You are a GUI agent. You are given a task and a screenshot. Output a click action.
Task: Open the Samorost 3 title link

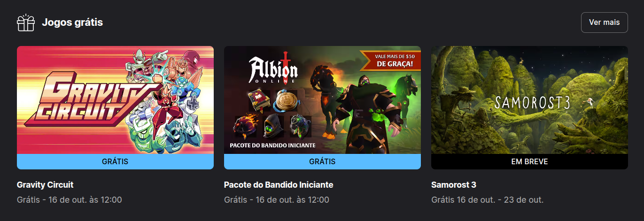[454, 185]
